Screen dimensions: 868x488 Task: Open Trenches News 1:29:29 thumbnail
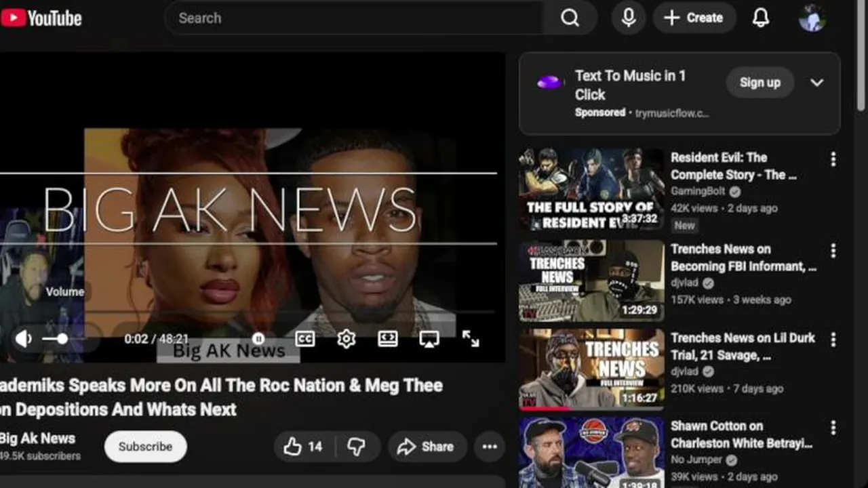point(591,281)
